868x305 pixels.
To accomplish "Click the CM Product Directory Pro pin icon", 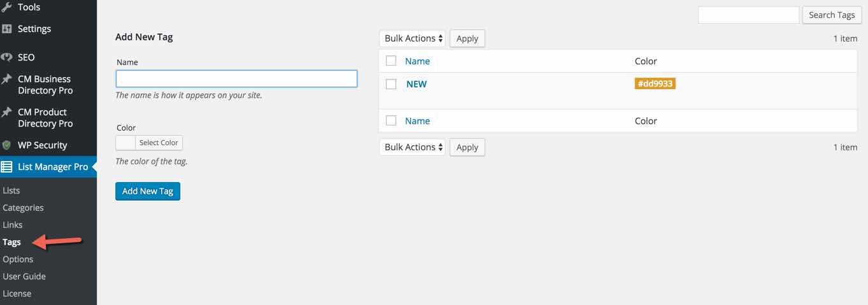I will point(7,112).
